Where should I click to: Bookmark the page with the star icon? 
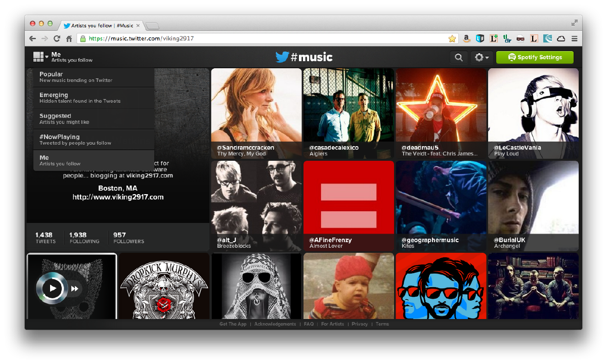click(451, 38)
